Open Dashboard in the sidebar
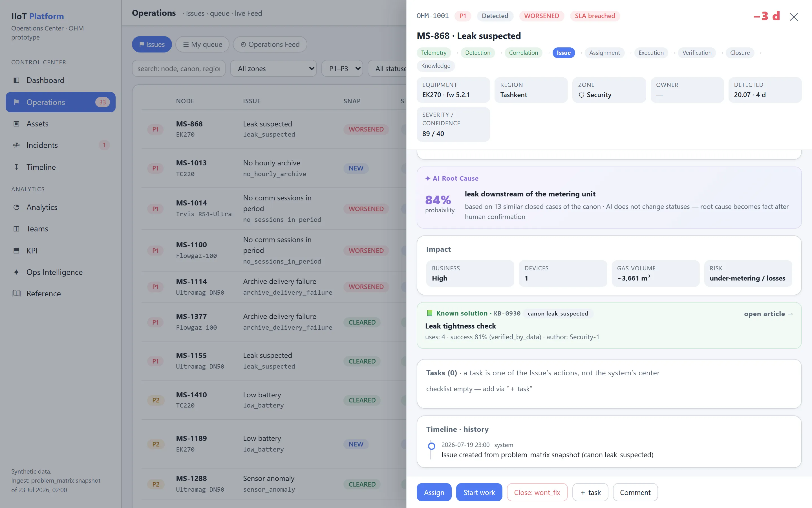Screen dimensions: 812x508 [x=60, y=80]
